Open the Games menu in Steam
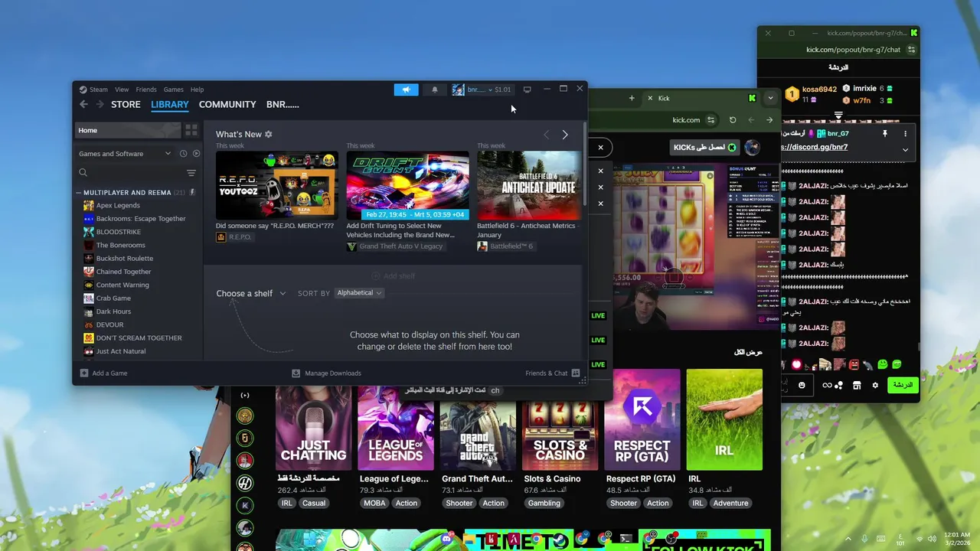Image resolution: width=980 pixels, height=551 pixels. click(x=174, y=90)
